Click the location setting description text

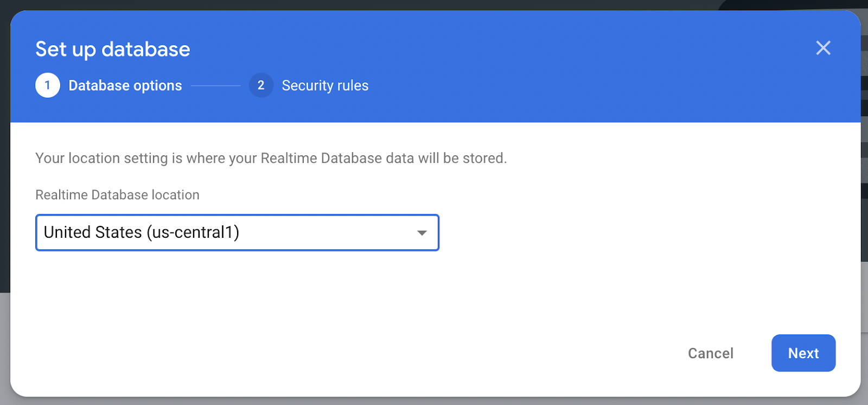[x=271, y=159]
